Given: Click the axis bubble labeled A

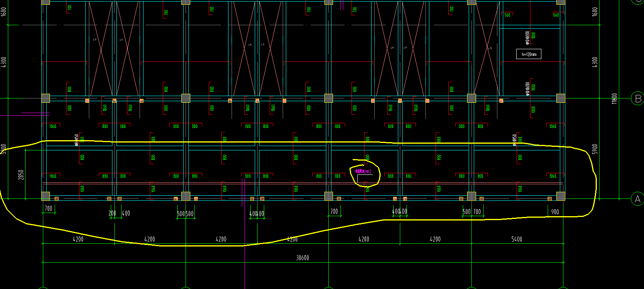Looking at the screenshot, I should pyautogui.click(x=637, y=199).
